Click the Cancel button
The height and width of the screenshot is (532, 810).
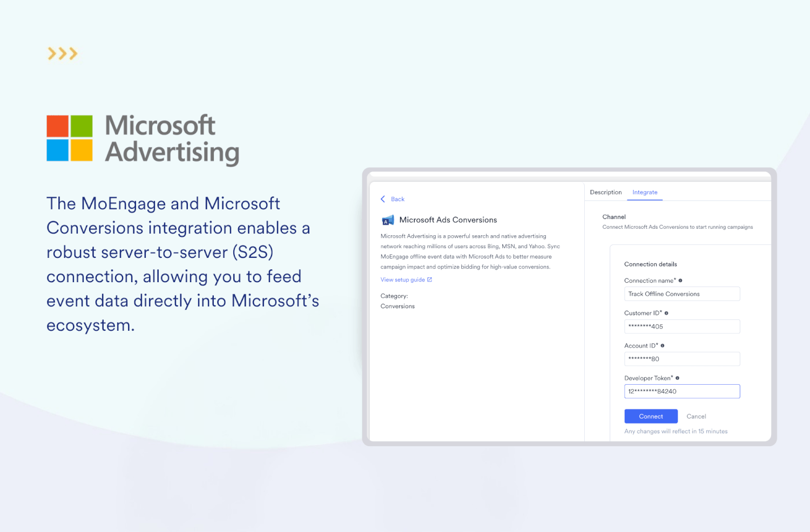coord(696,417)
